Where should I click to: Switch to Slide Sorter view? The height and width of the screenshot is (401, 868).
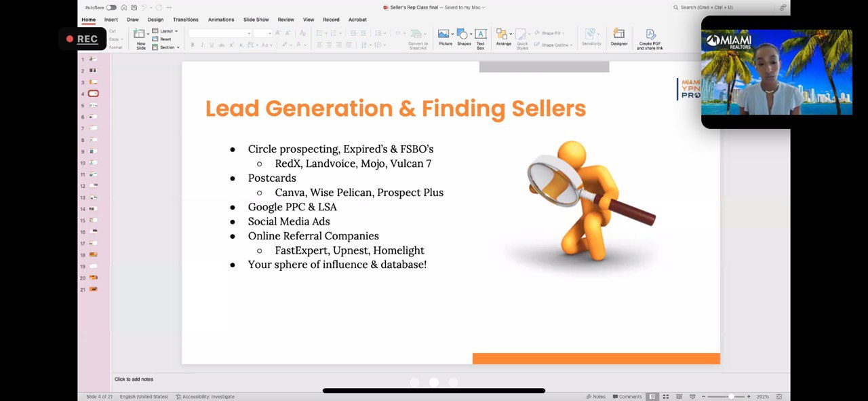(666, 396)
